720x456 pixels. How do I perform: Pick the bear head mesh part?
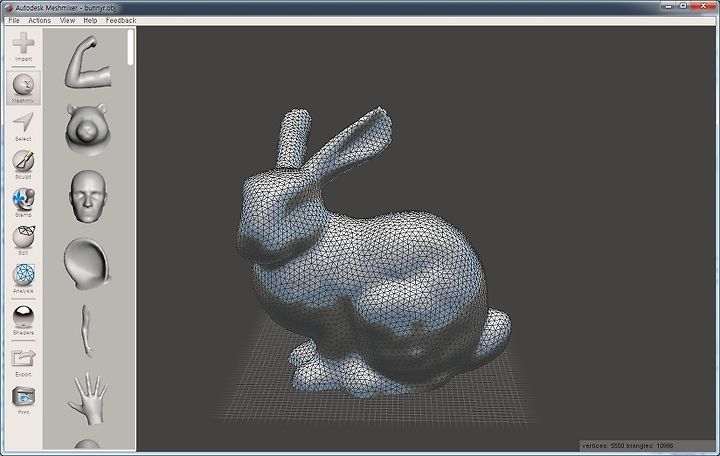coord(87,128)
